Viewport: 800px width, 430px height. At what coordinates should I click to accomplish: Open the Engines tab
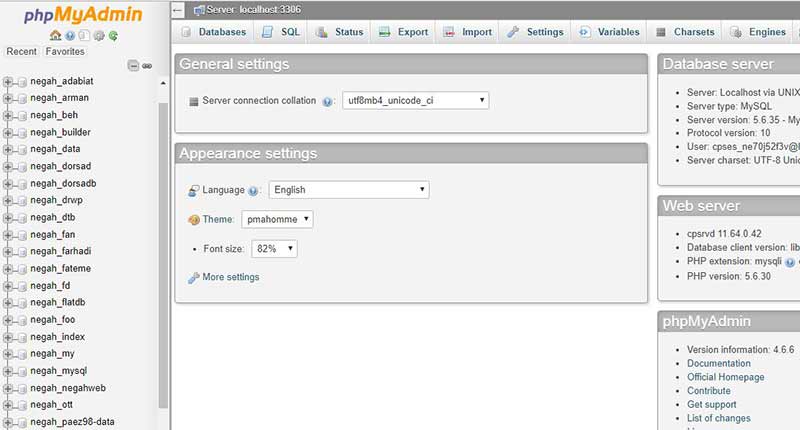[758, 32]
